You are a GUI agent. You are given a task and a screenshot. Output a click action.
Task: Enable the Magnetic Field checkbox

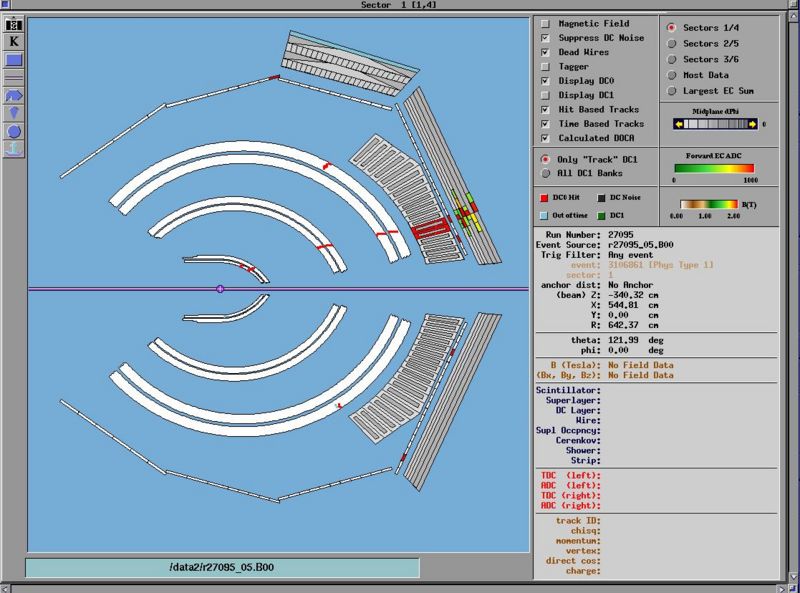coord(545,23)
